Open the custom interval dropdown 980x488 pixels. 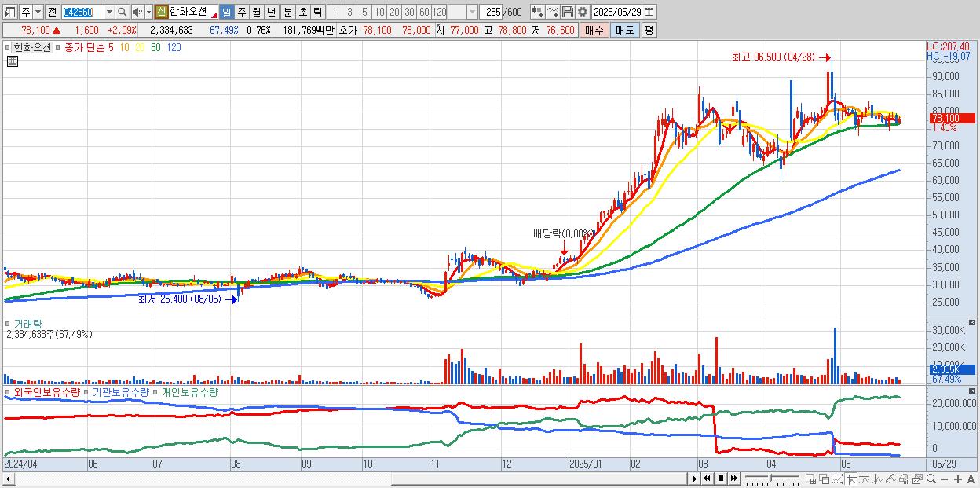pos(472,12)
